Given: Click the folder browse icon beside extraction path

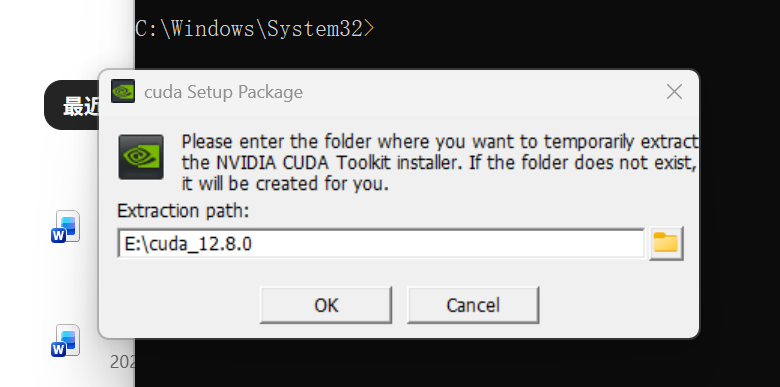Looking at the screenshot, I should coord(666,243).
